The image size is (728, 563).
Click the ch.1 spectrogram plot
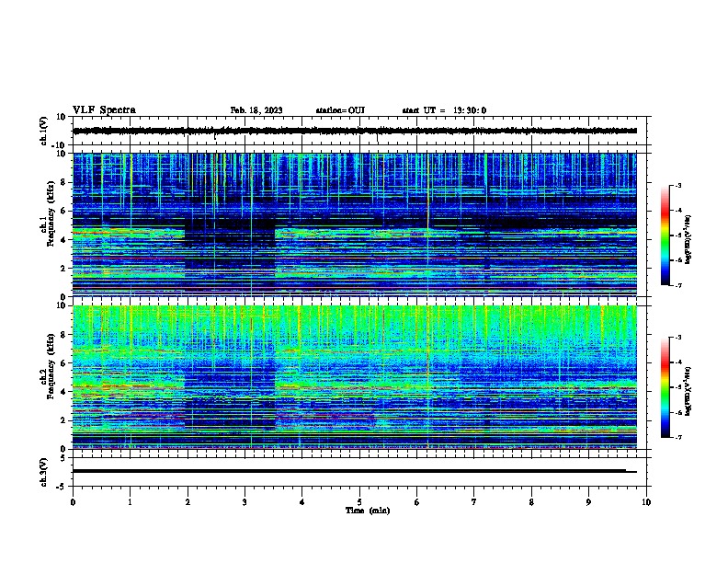click(x=355, y=224)
